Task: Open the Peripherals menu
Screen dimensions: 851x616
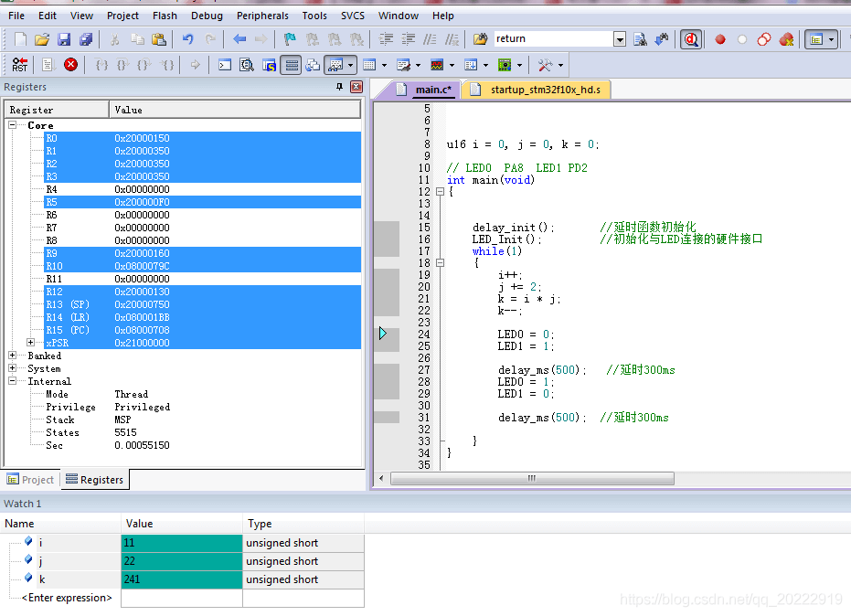Action: (262, 16)
